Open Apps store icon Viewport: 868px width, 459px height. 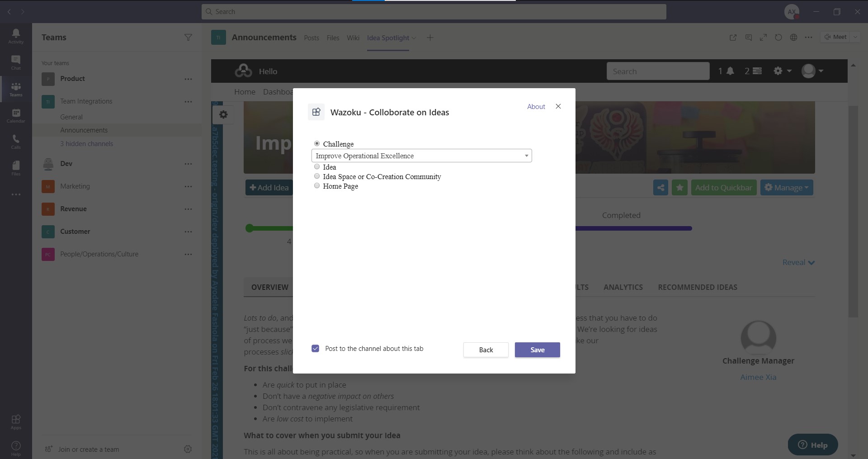click(16, 421)
